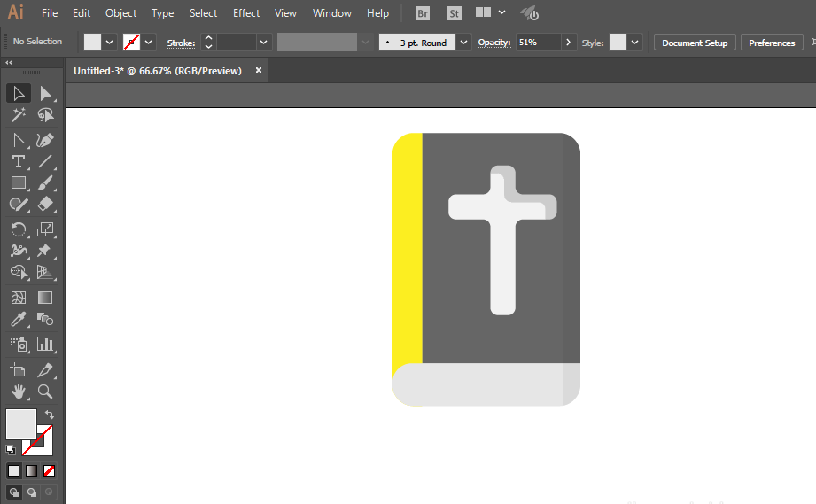
Task: Click the Document Setup button
Action: pyautogui.click(x=695, y=43)
